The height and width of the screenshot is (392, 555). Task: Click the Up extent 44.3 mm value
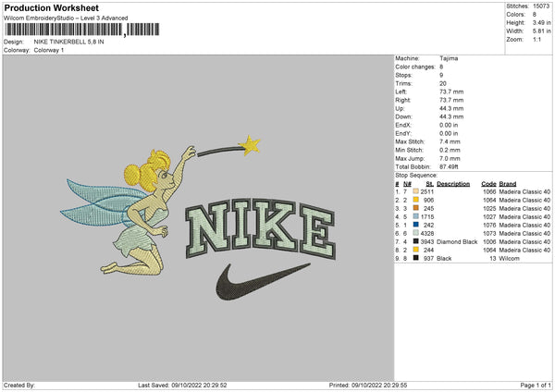point(451,108)
